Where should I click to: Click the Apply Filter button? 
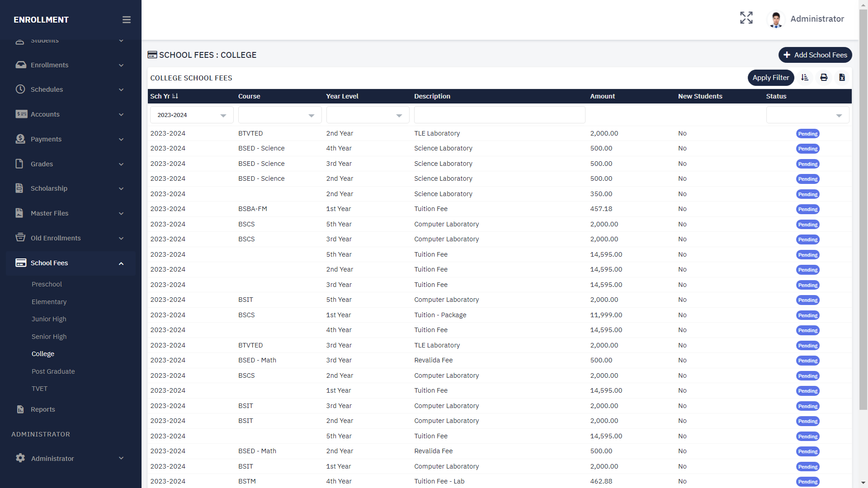point(770,78)
